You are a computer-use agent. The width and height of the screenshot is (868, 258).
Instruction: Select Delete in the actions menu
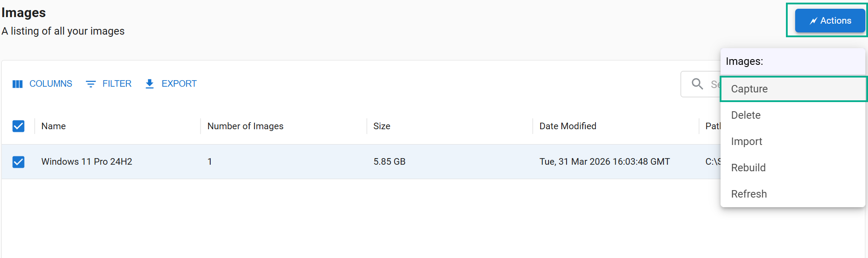pos(793,115)
